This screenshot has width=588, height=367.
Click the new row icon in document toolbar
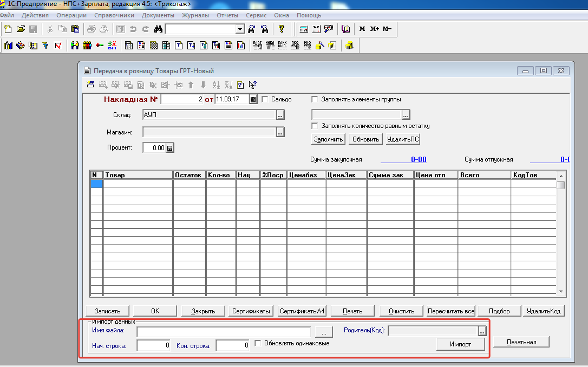tap(90, 85)
